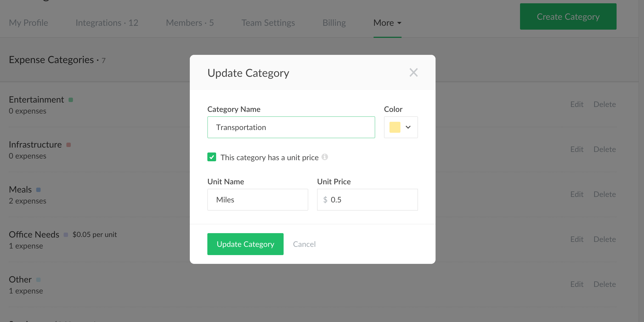The height and width of the screenshot is (322, 644).
Task: Click the Update Category button
Action: [x=245, y=244]
